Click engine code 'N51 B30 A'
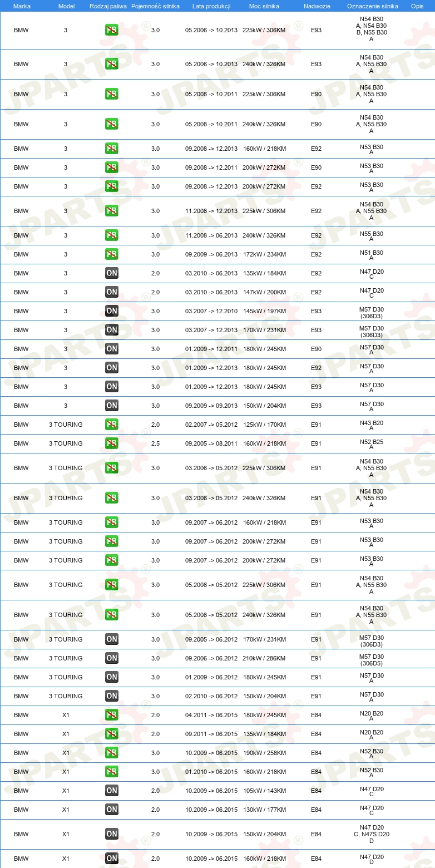Viewport: 435px width, 868px height. 372,255
